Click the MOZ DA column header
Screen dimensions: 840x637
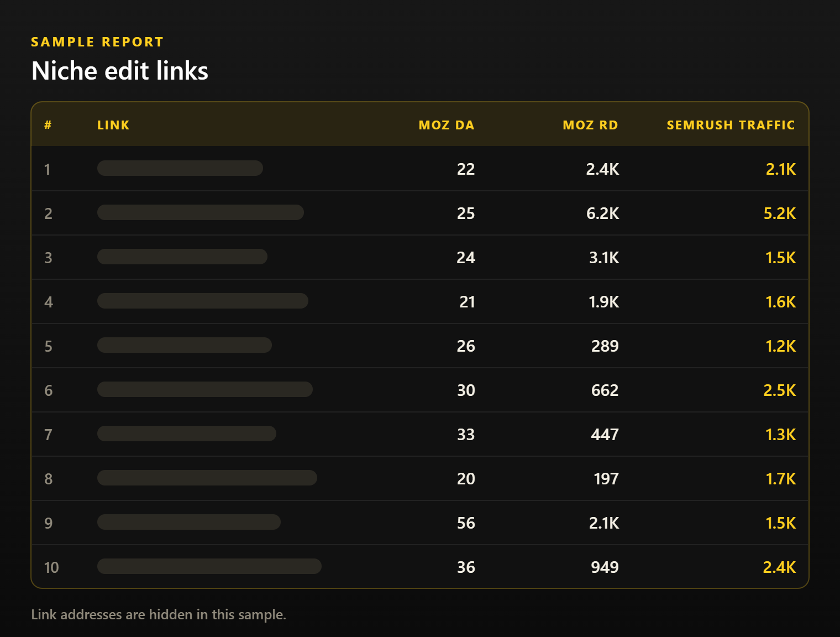pyautogui.click(x=447, y=125)
